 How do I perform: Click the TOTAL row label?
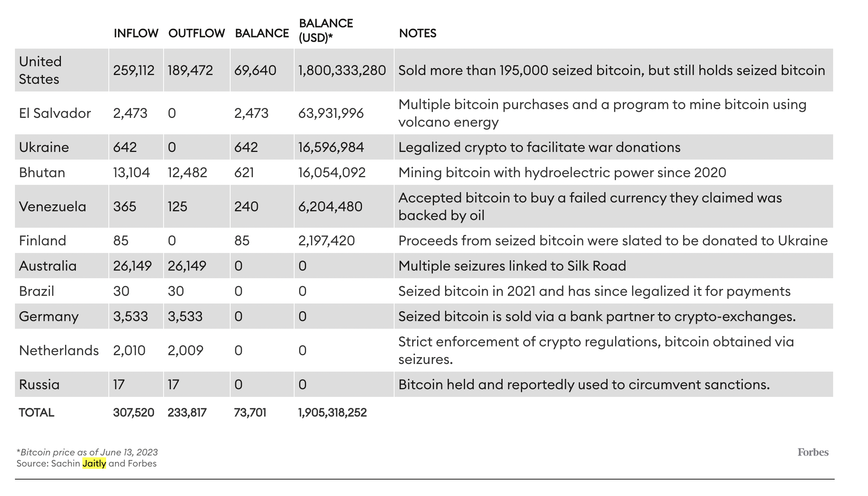[x=37, y=413]
